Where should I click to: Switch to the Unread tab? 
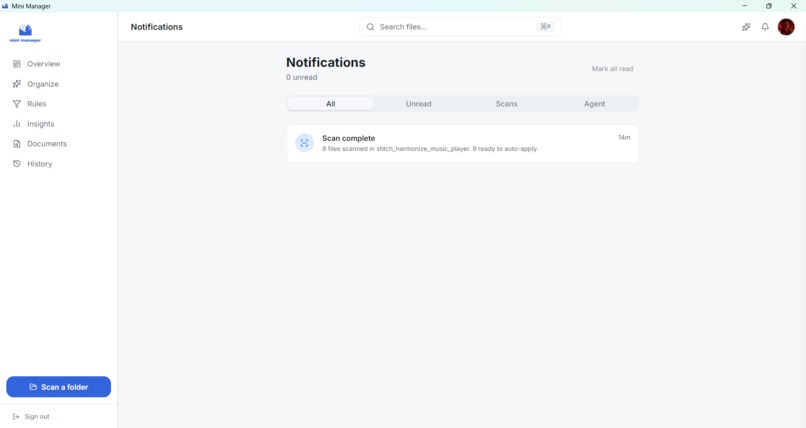[x=418, y=104]
